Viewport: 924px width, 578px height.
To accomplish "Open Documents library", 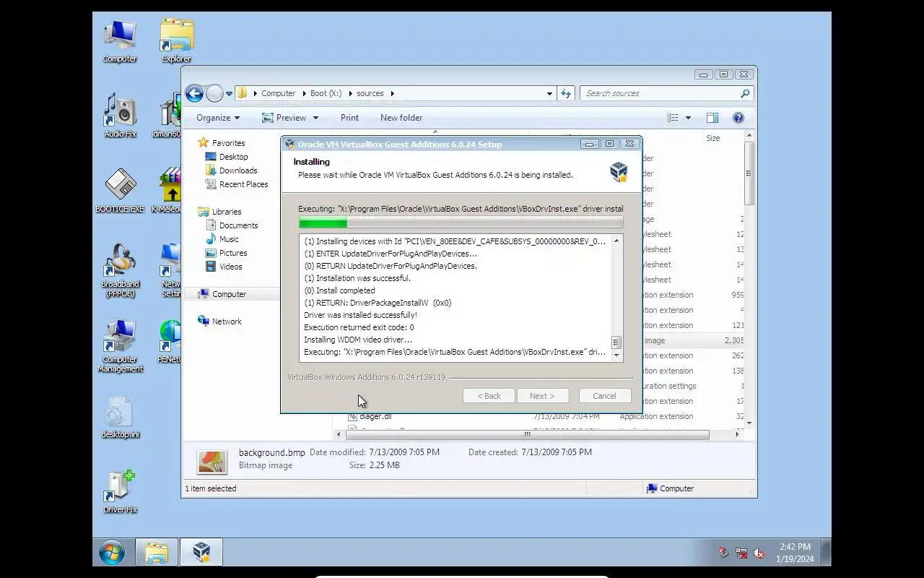I will [238, 225].
